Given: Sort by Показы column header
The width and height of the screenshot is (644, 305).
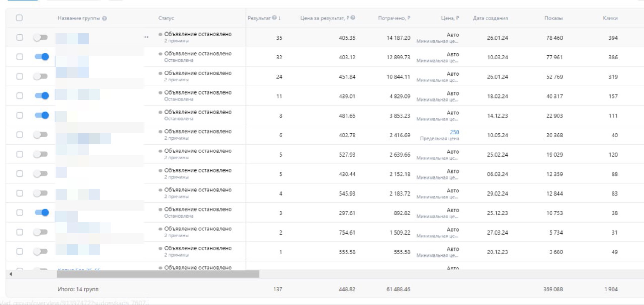Looking at the screenshot, I should tap(553, 18).
